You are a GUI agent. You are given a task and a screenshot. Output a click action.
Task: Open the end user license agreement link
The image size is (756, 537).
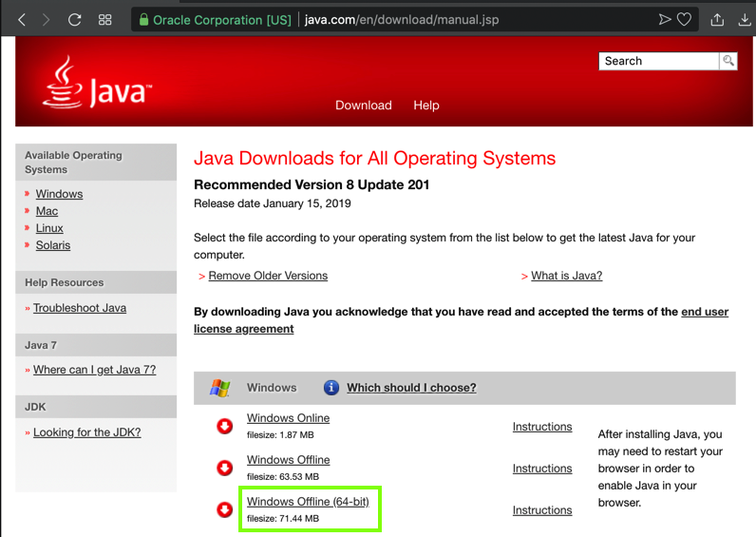click(x=243, y=329)
